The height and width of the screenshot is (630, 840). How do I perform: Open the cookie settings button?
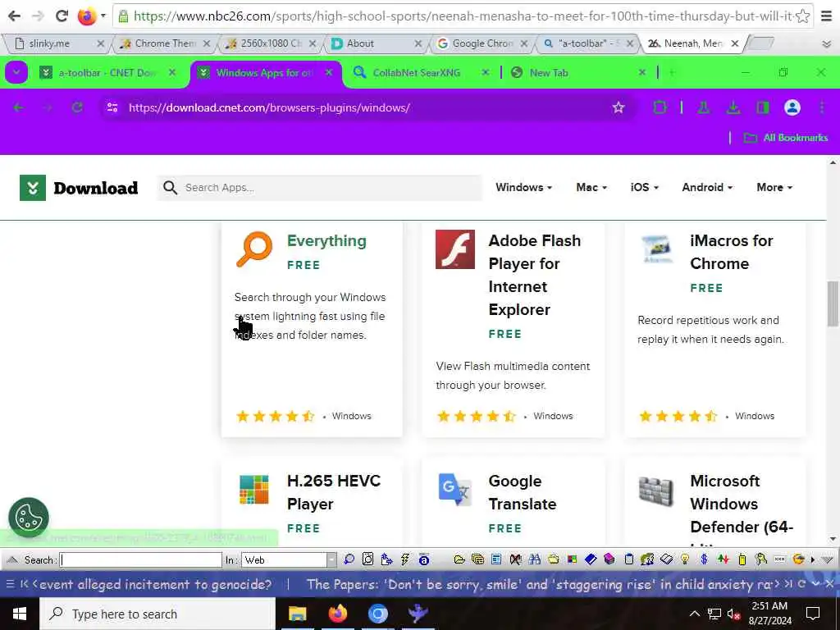point(29,518)
